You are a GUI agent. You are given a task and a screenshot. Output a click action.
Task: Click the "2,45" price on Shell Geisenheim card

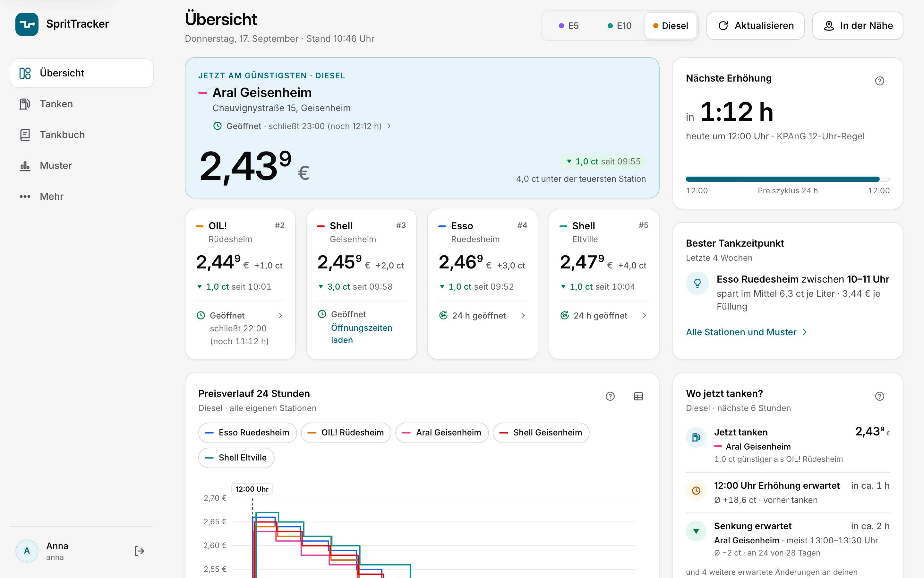339,262
